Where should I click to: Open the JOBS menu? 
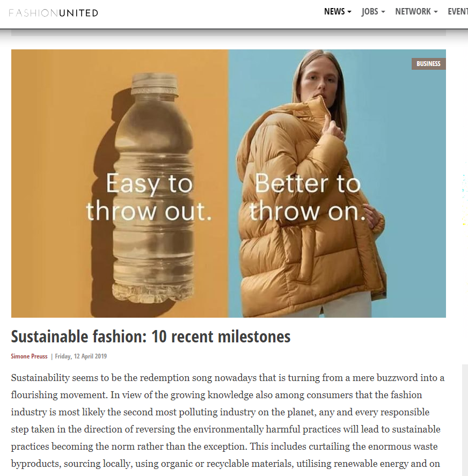pyautogui.click(x=373, y=11)
